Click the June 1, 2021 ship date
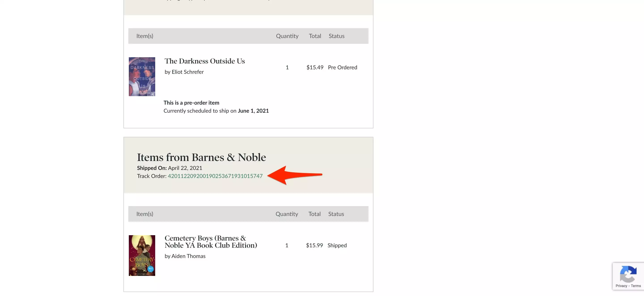 coord(253,111)
